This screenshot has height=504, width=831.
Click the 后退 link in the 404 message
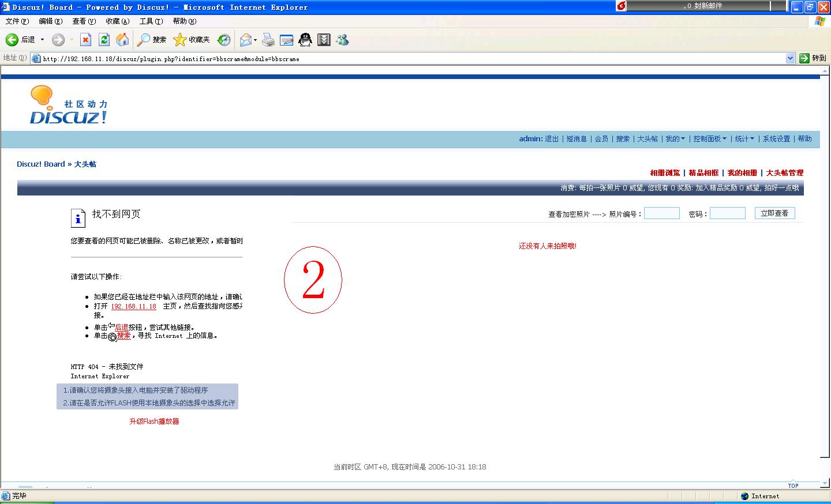(121, 327)
